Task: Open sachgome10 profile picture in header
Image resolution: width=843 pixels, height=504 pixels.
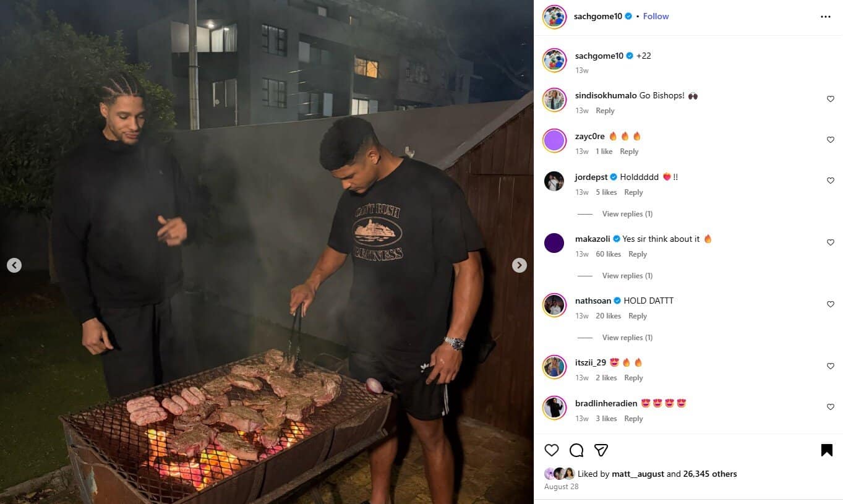Action: [555, 17]
